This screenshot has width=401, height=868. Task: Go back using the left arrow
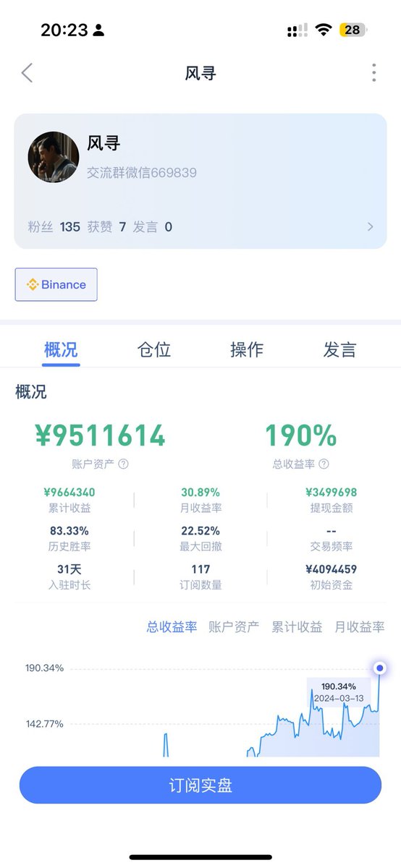pyautogui.click(x=27, y=73)
